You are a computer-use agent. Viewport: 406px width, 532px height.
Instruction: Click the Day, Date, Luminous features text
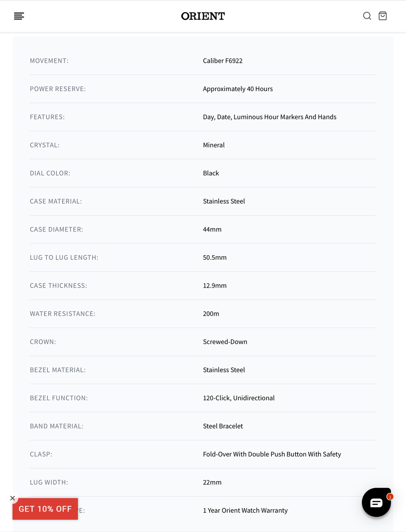269,117
